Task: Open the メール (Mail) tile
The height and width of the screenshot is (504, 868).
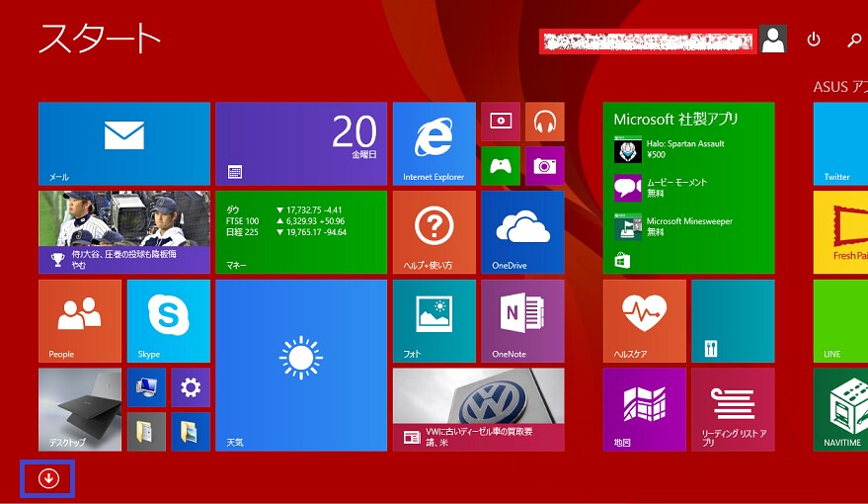Action: tap(124, 143)
